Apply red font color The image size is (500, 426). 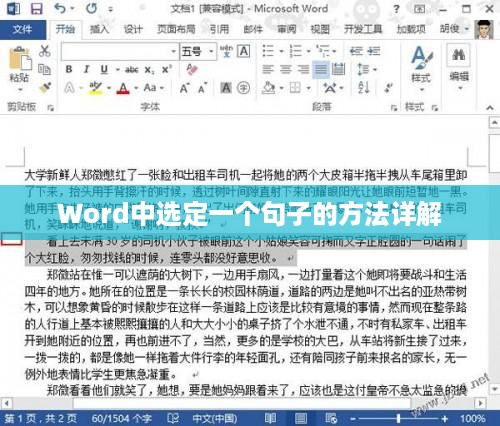point(123,88)
